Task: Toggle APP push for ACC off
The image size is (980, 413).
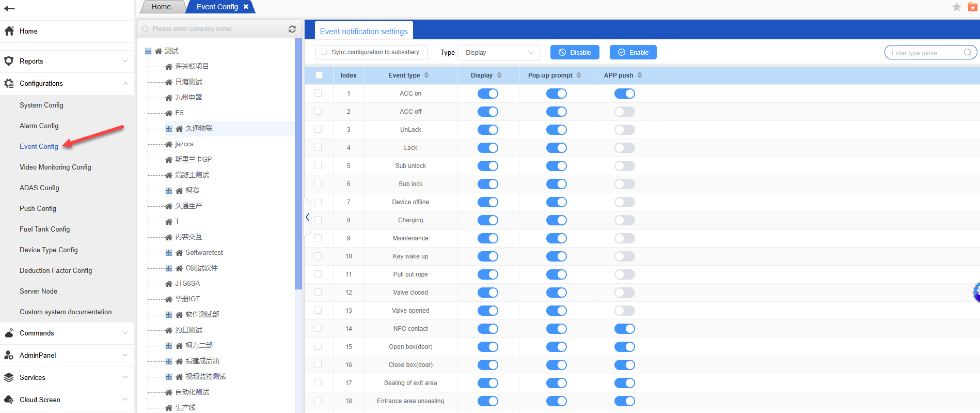Action: point(624,112)
